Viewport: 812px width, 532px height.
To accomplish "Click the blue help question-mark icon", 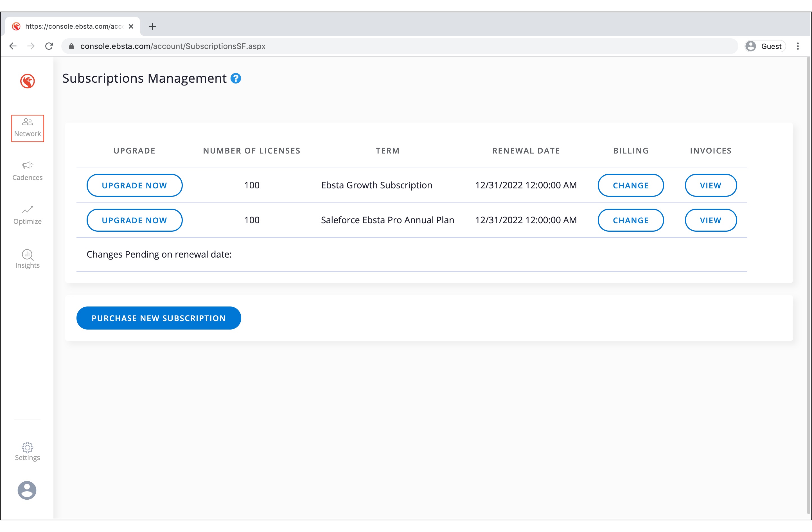I will click(x=236, y=78).
